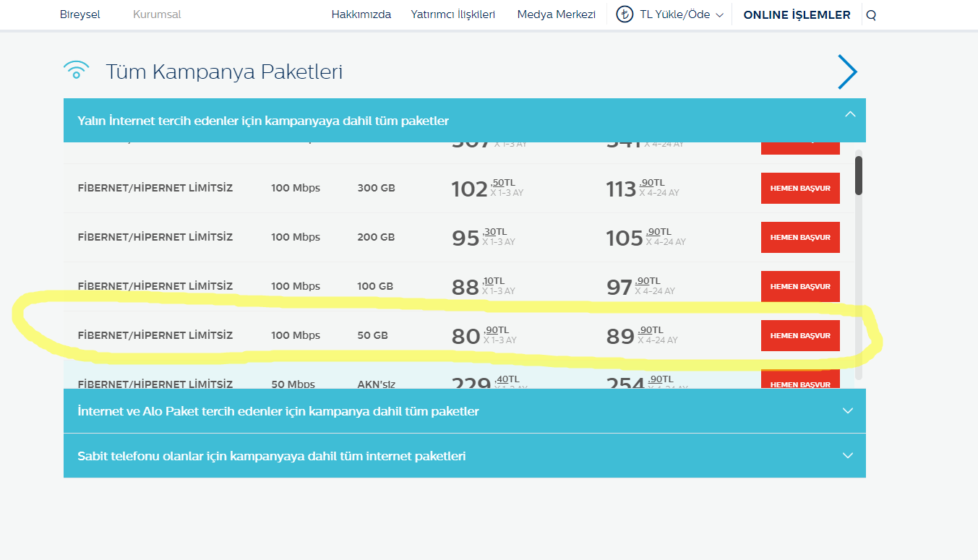The image size is (978, 560).
Task: Click the 97,90 TL price
Action: click(x=640, y=286)
